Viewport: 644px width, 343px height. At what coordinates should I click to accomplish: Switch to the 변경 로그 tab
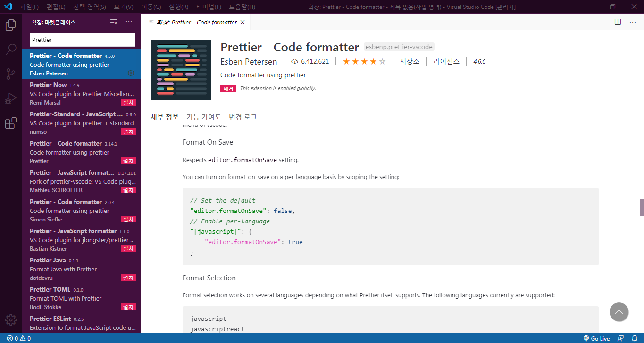coord(243,117)
